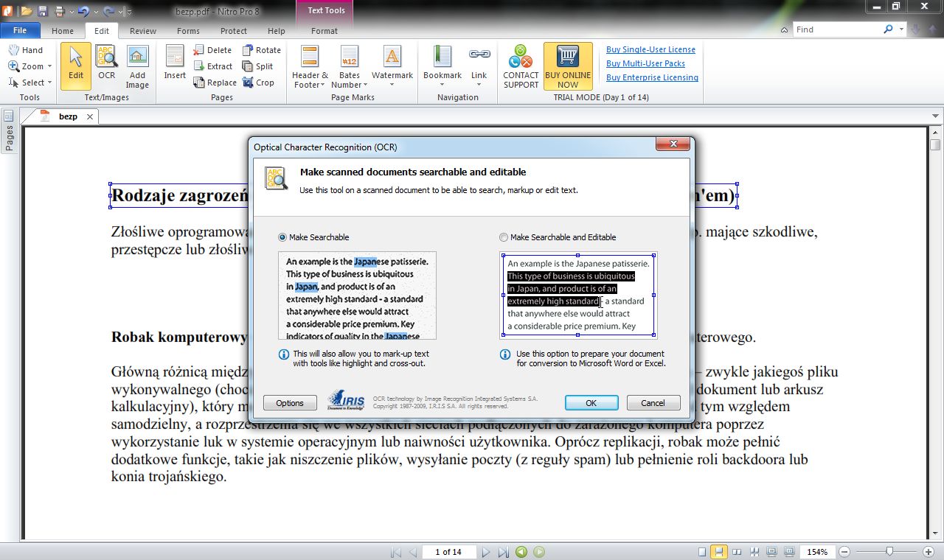This screenshot has height=560, width=944.
Task: Follow the Buy Enterprise Licensing link
Action: point(652,77)
